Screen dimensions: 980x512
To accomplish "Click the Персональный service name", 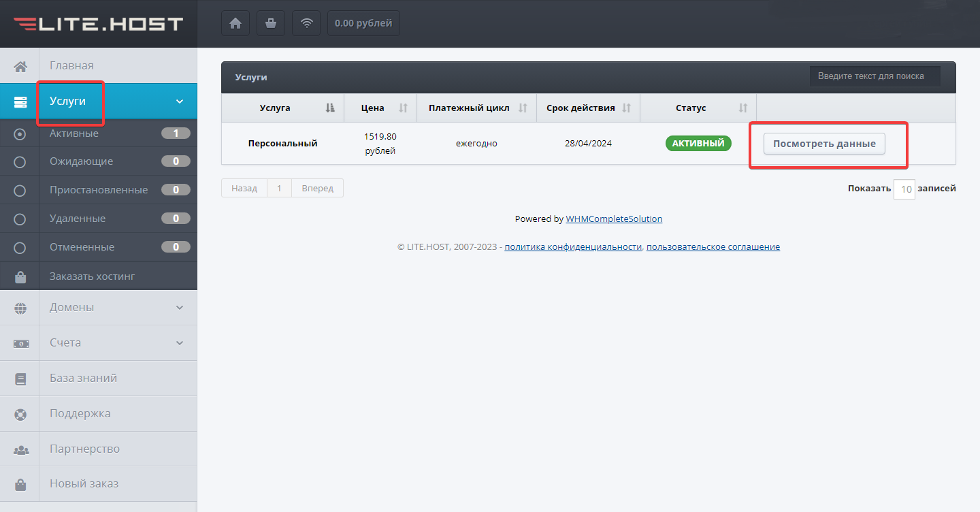I will coord(282,144).
